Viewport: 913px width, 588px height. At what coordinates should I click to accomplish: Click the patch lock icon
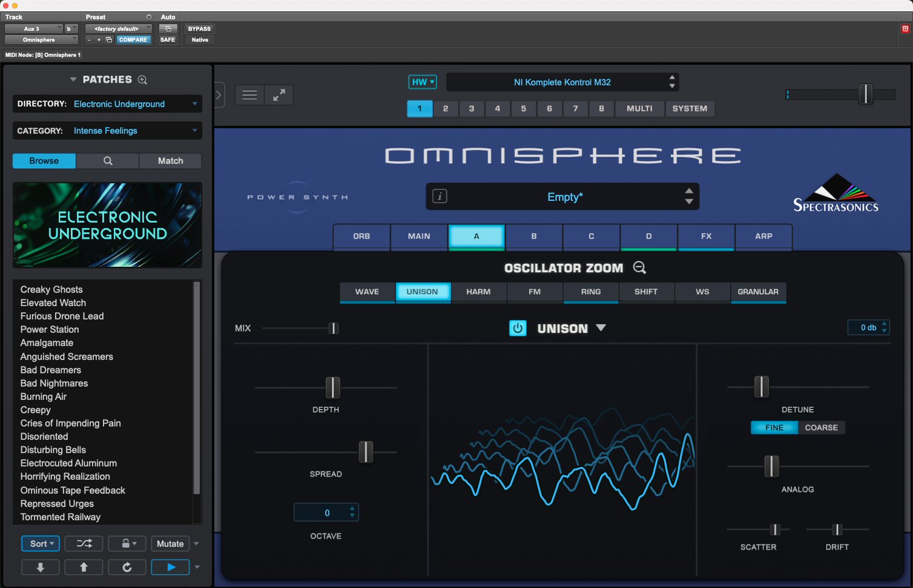click(x=127, y=543)
